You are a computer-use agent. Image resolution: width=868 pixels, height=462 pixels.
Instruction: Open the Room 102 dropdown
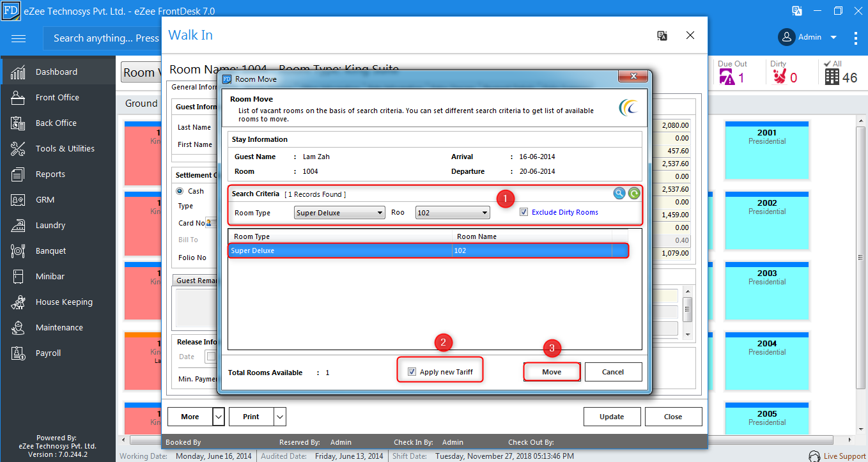pos(453,213)
